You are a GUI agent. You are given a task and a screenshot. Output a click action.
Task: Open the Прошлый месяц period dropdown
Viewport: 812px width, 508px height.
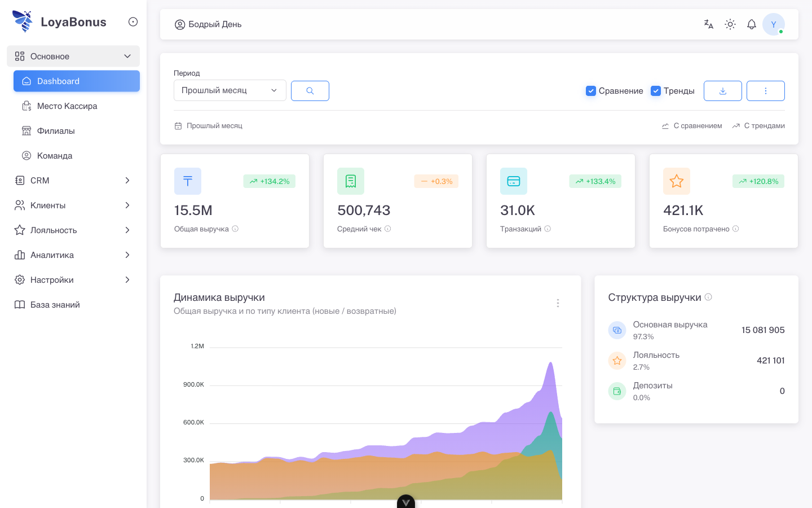[230, 90]
